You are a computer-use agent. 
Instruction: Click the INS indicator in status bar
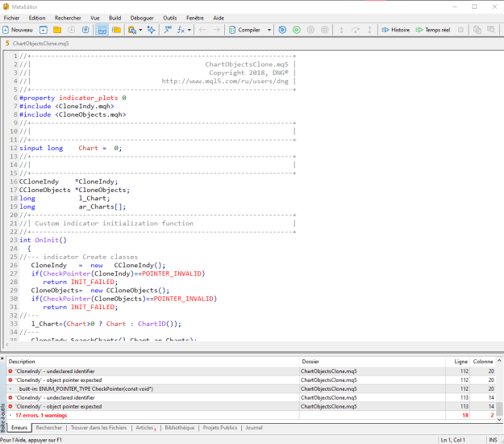pos(493,440)
